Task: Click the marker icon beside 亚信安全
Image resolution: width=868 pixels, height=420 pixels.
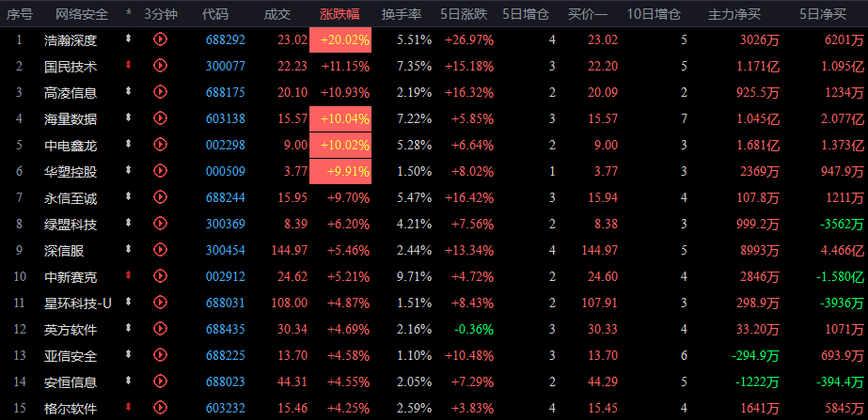Action: (x=129, y=354)
